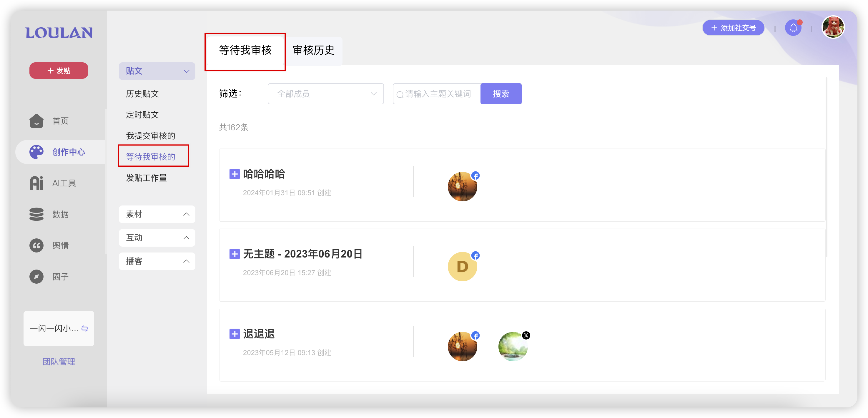Click the X account avatar in 退退退 row
Viewport: 868px width, 418px height.
click(513, 346)
